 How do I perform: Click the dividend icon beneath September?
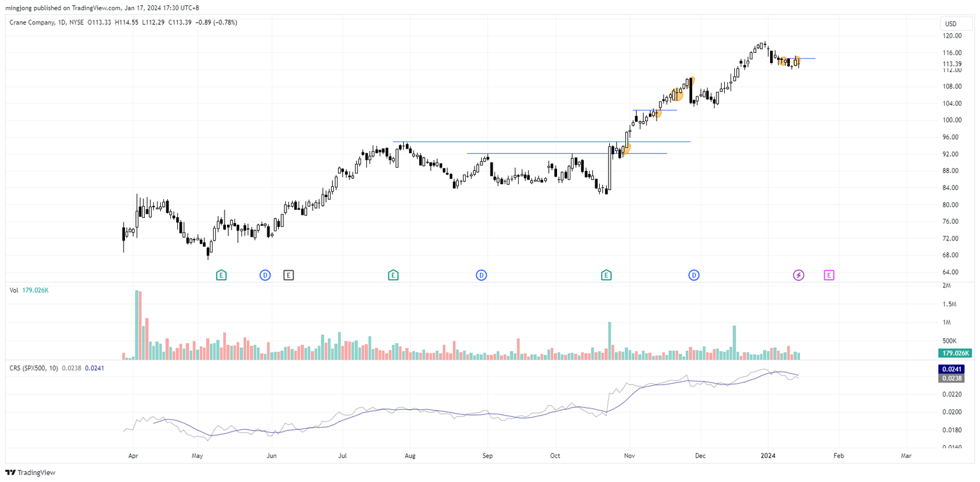click(x=481, y=275)
